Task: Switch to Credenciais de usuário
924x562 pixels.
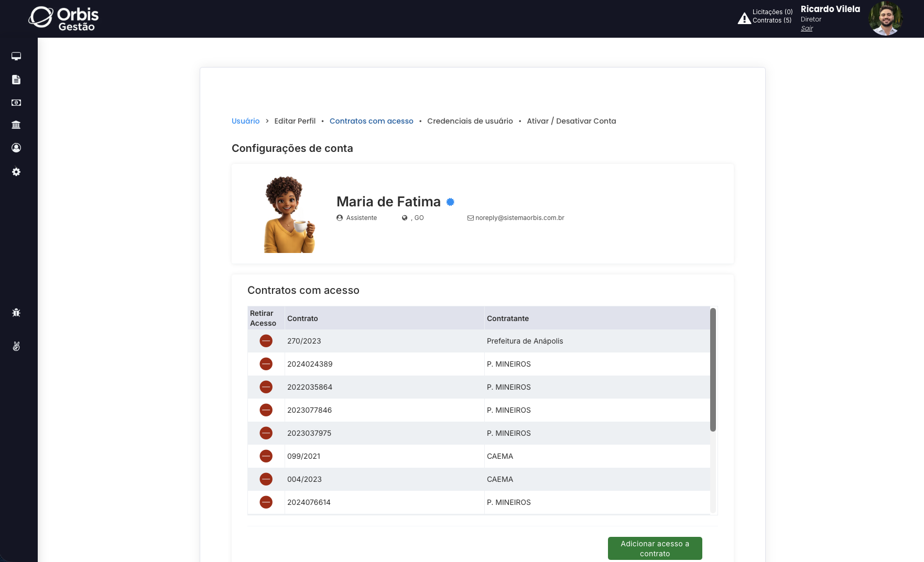Action: pos(470,121)
